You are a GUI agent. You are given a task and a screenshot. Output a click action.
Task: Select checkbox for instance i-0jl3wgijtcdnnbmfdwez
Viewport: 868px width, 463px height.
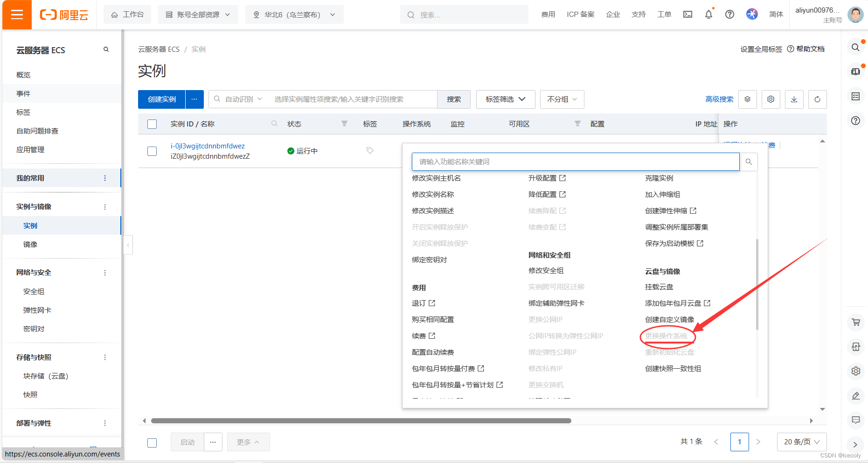(152, 151)
